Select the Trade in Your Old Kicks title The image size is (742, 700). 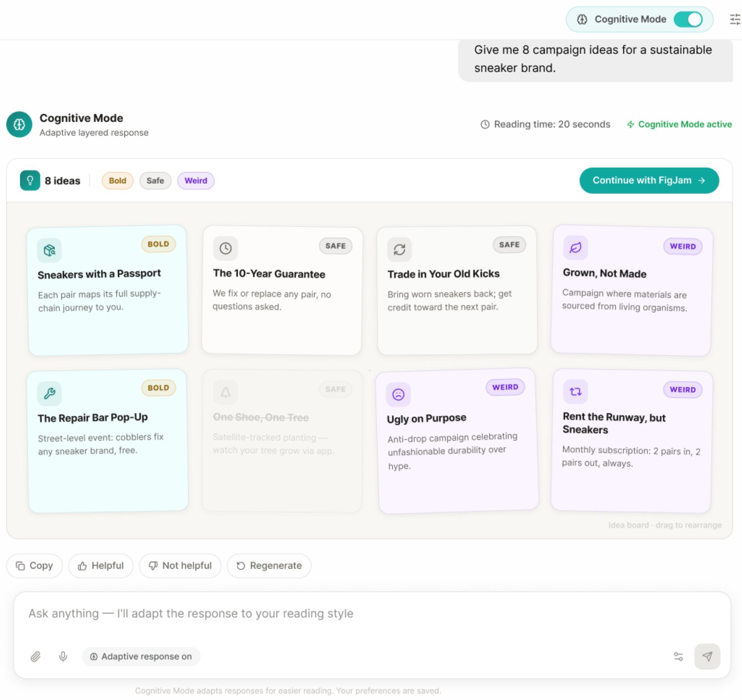pos(444,274)
